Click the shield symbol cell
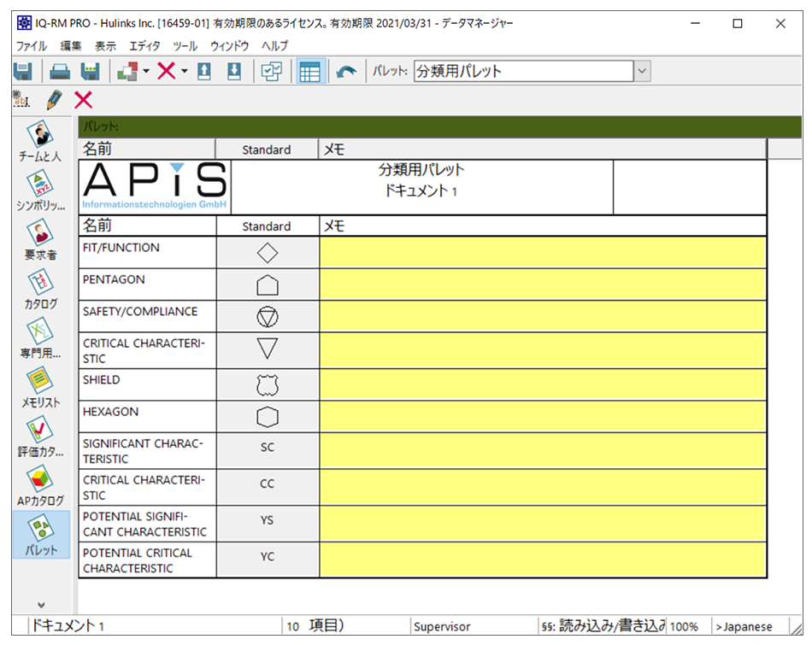812x645 pixels. (268, 385)
